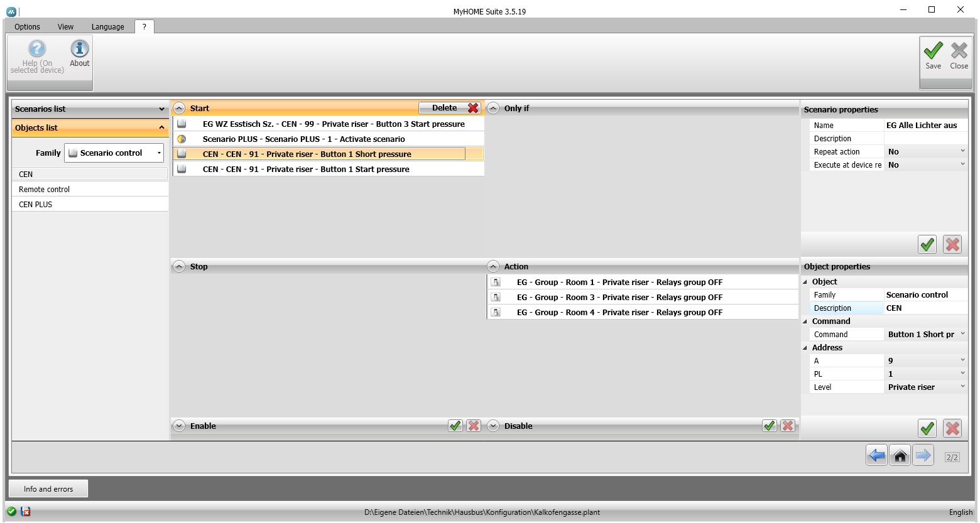
Task: Click the green check status bar icon
Action: (11, 512)
